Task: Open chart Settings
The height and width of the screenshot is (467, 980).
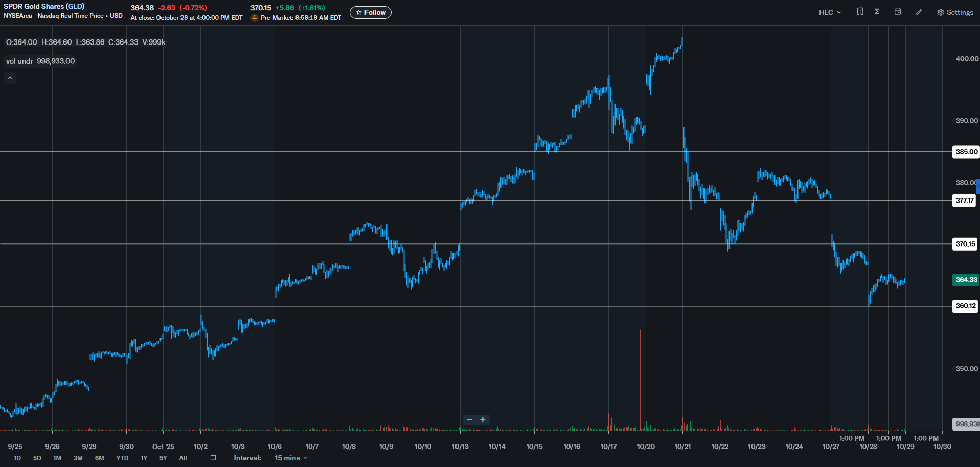Action: (x=954, y=12)
